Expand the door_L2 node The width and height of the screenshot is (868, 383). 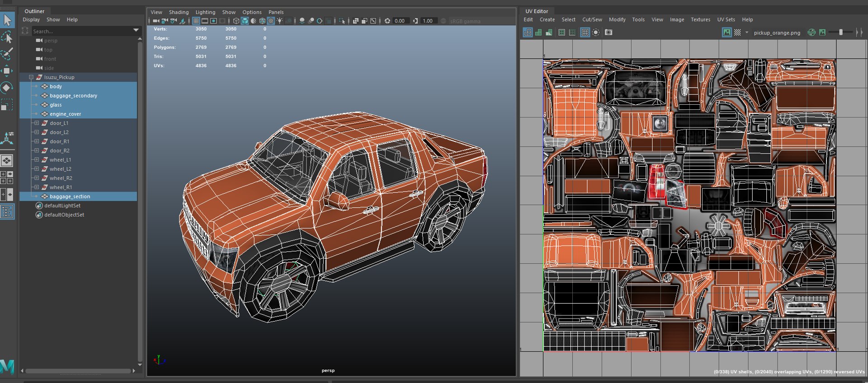[37, 132]
